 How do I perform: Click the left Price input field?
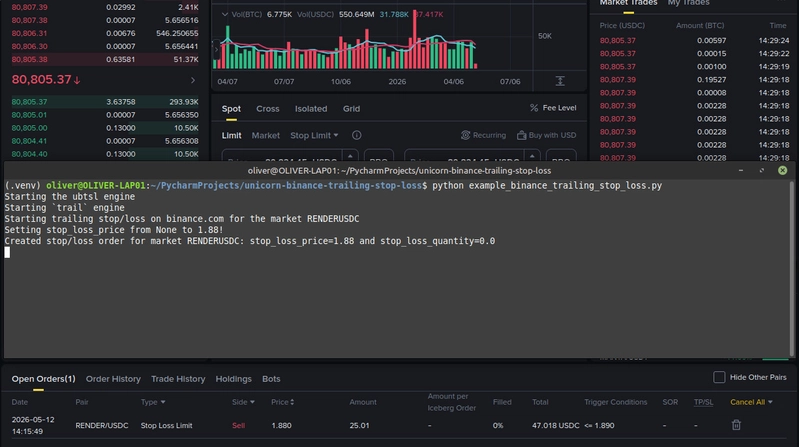coord(283,156)
